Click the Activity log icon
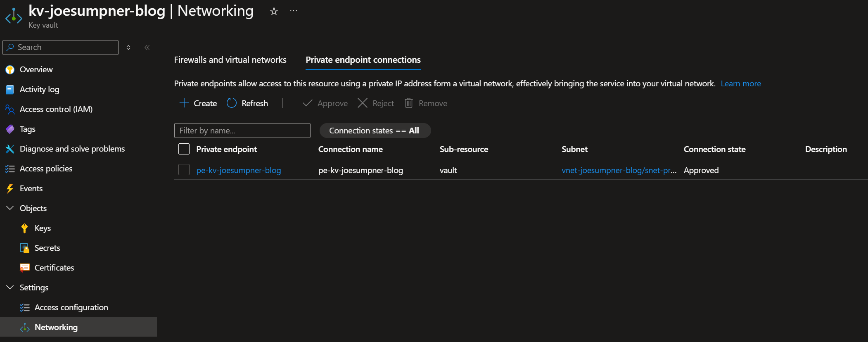Screen dimensions: 868x342 coord(10,90)
